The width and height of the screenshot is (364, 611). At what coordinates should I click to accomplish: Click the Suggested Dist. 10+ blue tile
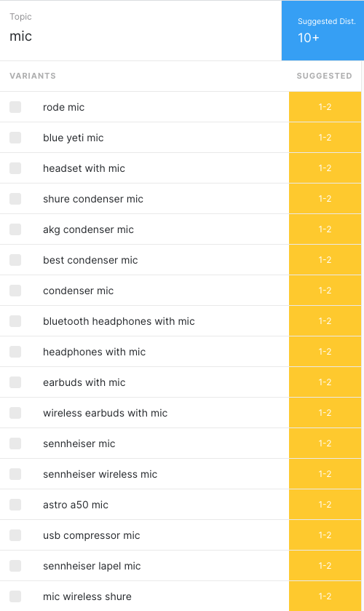(323, 31)
